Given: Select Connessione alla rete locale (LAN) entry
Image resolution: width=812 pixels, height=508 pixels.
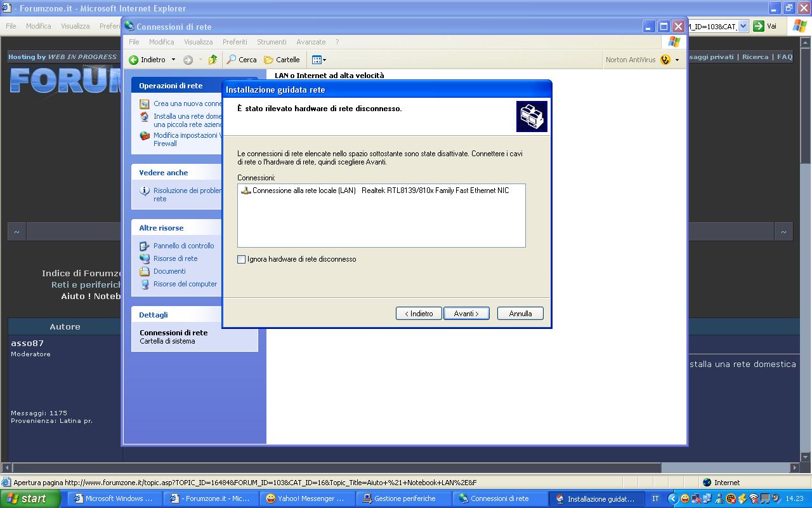Looking at the screenshot, I should coord(303,190).
